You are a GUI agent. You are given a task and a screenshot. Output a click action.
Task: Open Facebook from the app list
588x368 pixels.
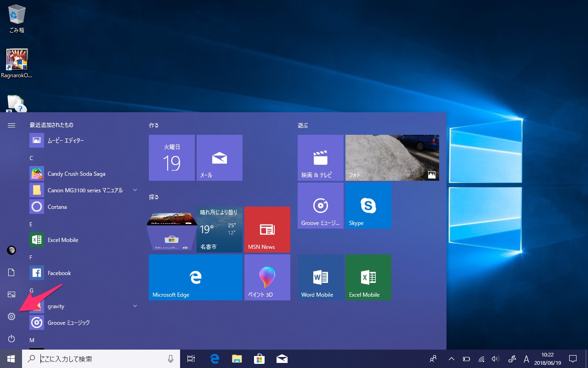pyautogui.click(x=84, y=273)
